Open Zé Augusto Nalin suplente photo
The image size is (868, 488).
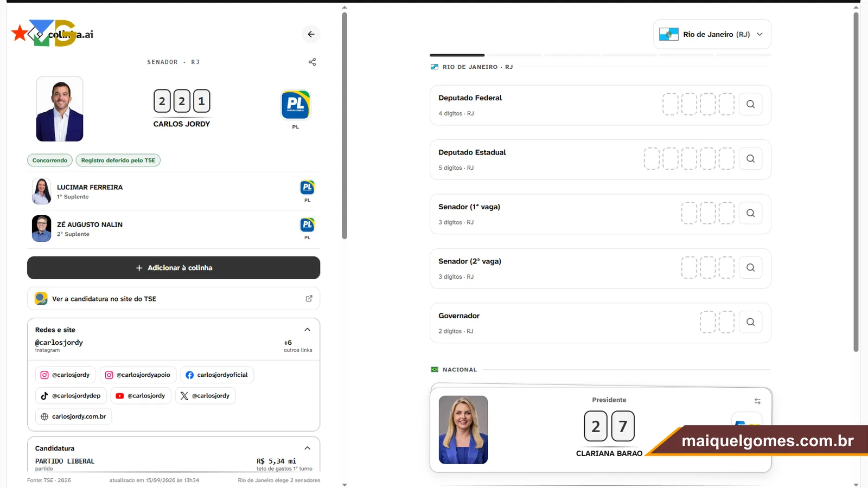[42, 228]
